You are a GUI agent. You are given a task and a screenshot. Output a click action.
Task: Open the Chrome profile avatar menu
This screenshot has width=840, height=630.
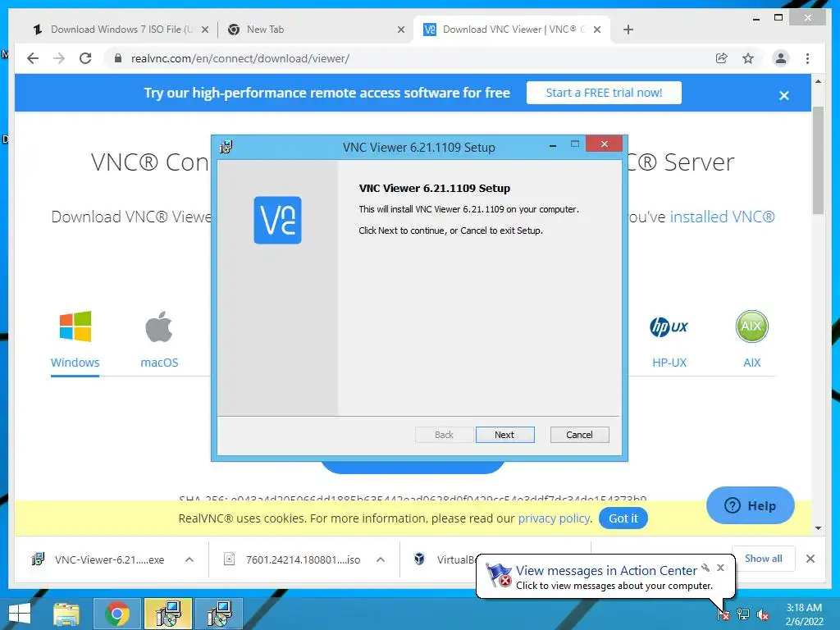click(781, 58)
